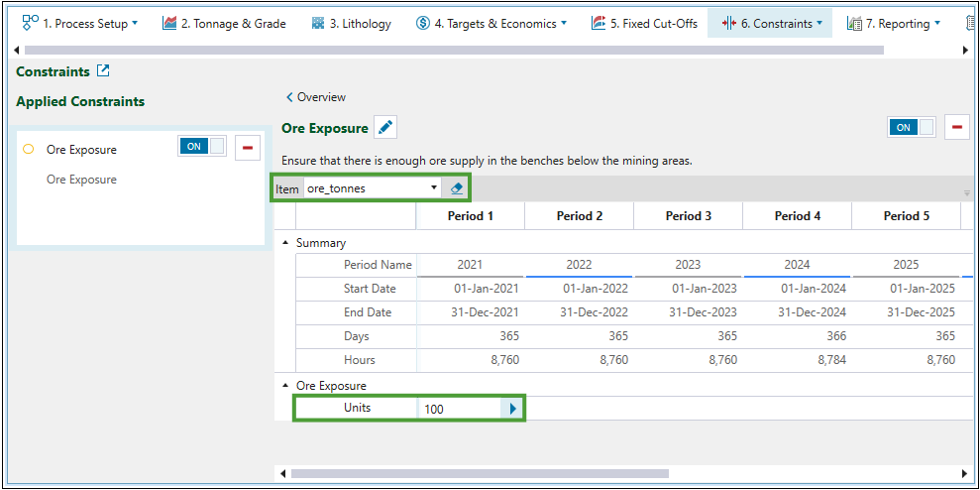Image resolution: width=980 pixels, height=490 pixels.
Task: Click the red minus button in the Ore Exposure detail header
Action: pos(957,127)
